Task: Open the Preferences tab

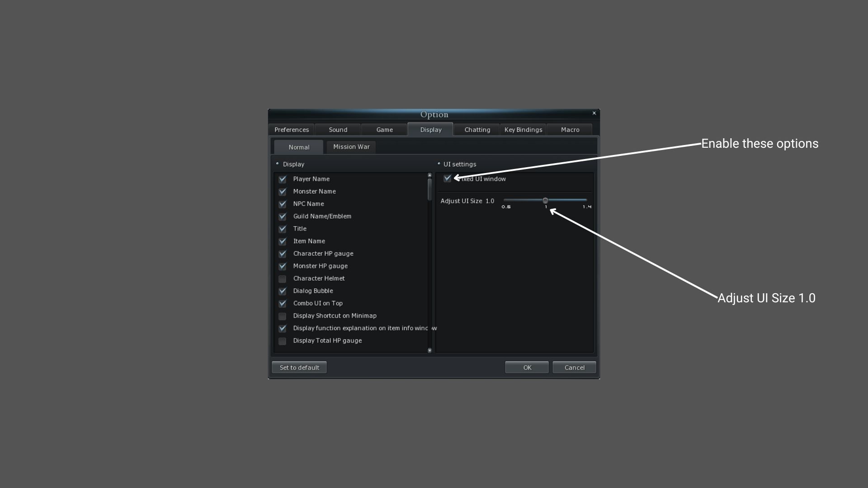Action: [x=292, y=130]
